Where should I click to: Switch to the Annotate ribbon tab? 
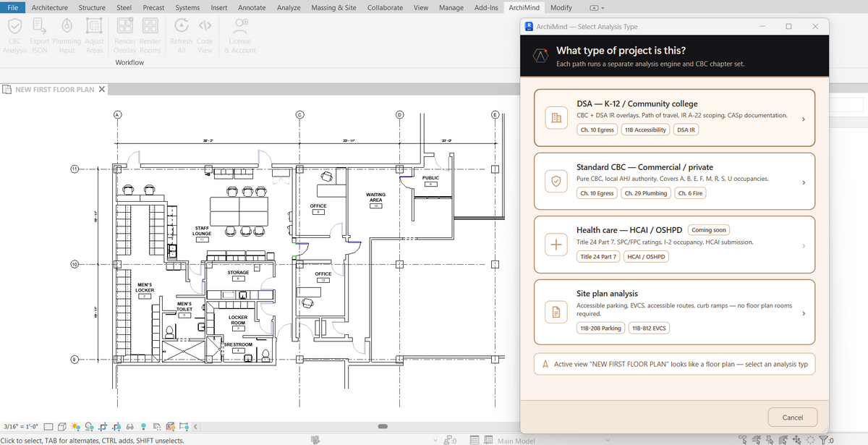252,7
